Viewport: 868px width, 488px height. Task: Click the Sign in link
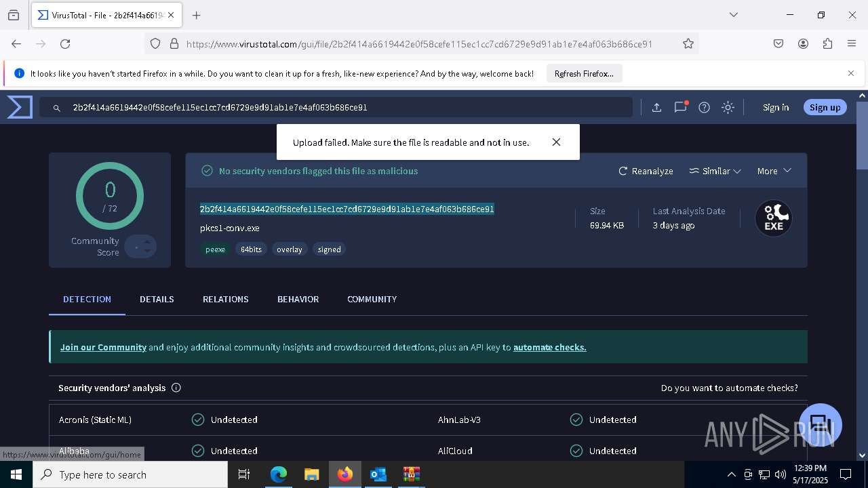tap(776, 107)
